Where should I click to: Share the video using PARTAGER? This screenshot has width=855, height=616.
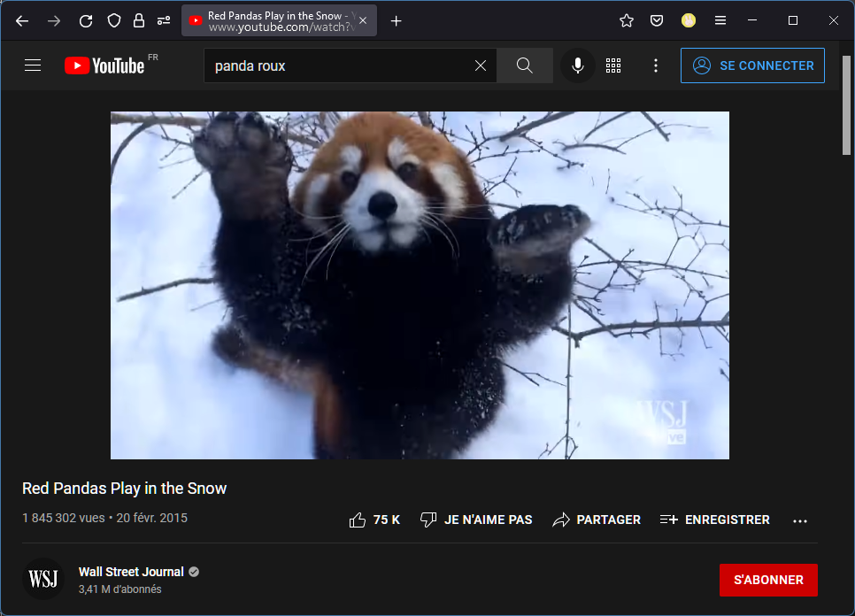596,520
